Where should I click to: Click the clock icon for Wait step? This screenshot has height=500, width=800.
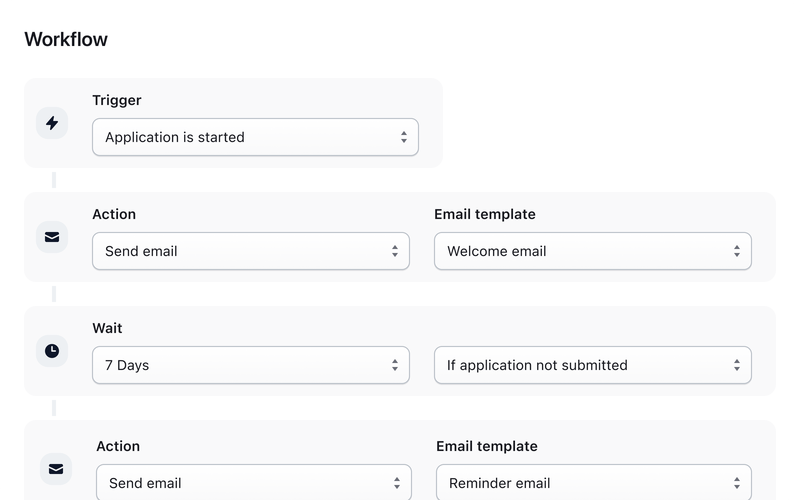coord(52,351)
